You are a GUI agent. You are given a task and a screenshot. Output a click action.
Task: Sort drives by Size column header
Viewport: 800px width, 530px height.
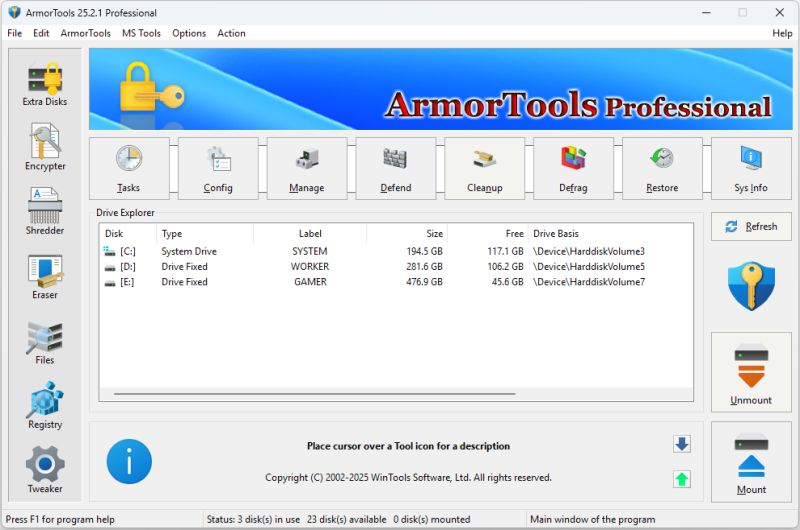pyautogui.click(x=407, y=234)
